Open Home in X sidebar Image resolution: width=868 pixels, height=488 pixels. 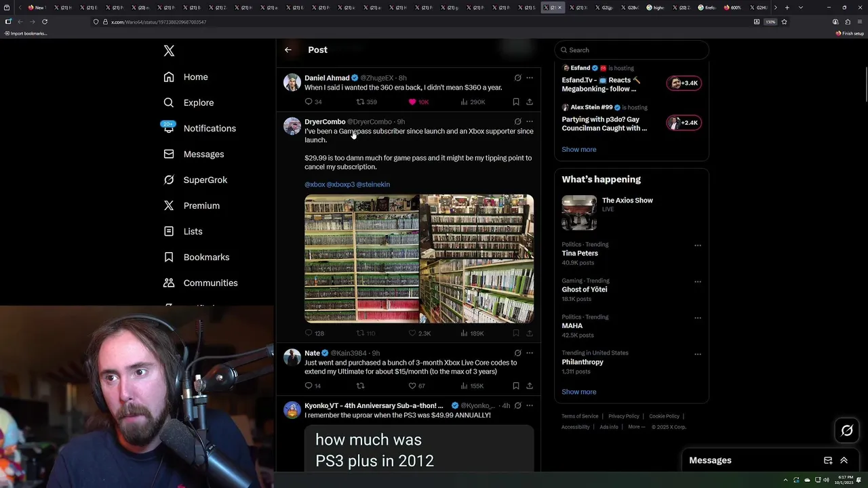[x=186, y=77]
